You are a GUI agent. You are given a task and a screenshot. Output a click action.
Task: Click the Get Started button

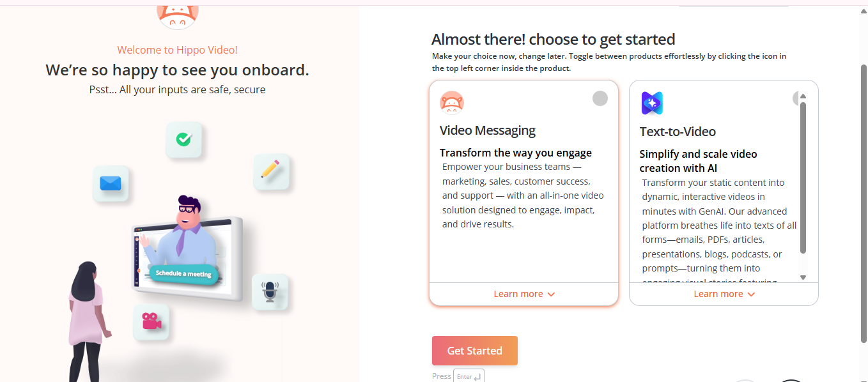click(x=474, y=351)
